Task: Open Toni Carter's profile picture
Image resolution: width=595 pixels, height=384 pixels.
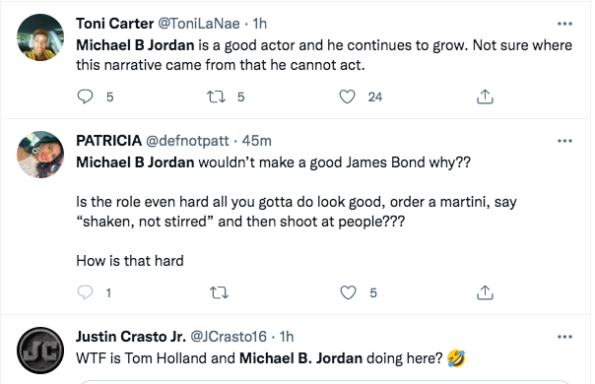Action: 40,38
